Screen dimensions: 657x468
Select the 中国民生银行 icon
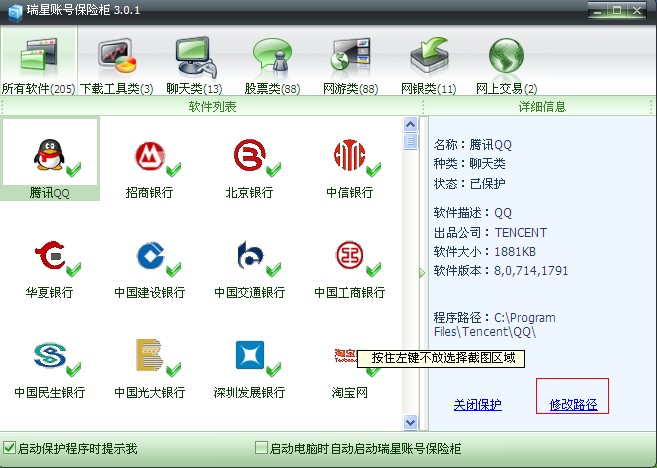50,355
